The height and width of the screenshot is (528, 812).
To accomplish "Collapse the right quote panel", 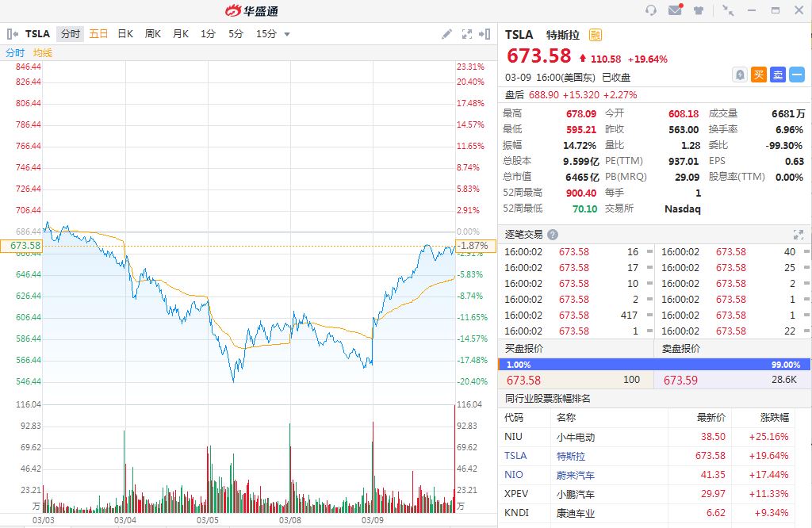I will coord(485,34).
